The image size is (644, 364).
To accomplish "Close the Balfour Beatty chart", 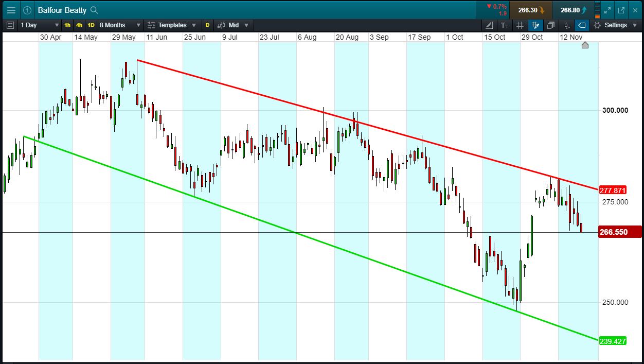I will tap(635, 10).
